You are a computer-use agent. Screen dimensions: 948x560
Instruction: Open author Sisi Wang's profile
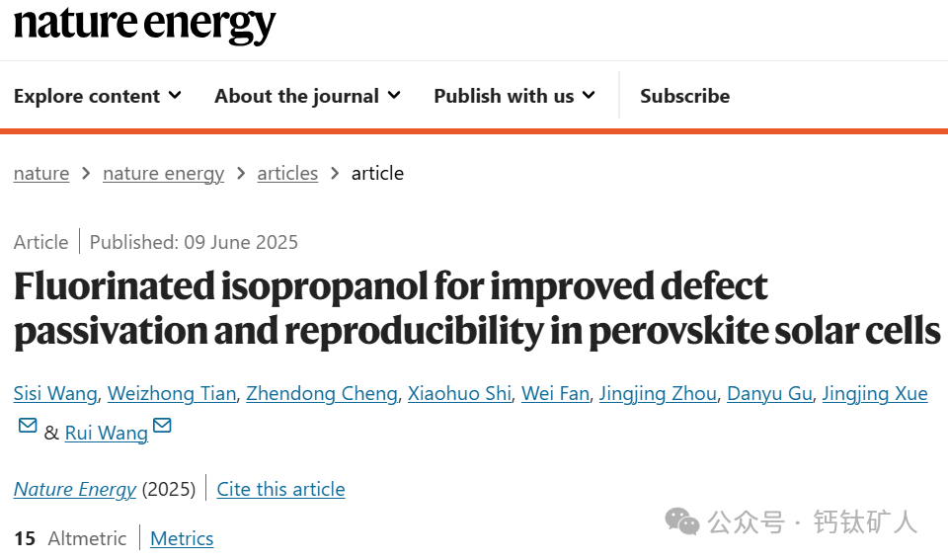(x=55, y=393)
